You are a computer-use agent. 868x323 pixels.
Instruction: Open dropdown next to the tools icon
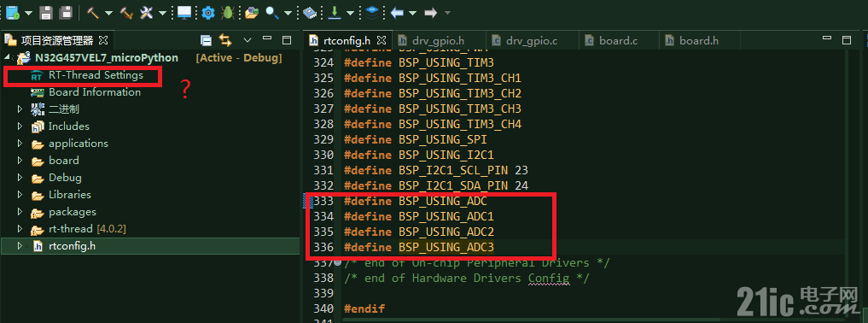click(162, 13)
